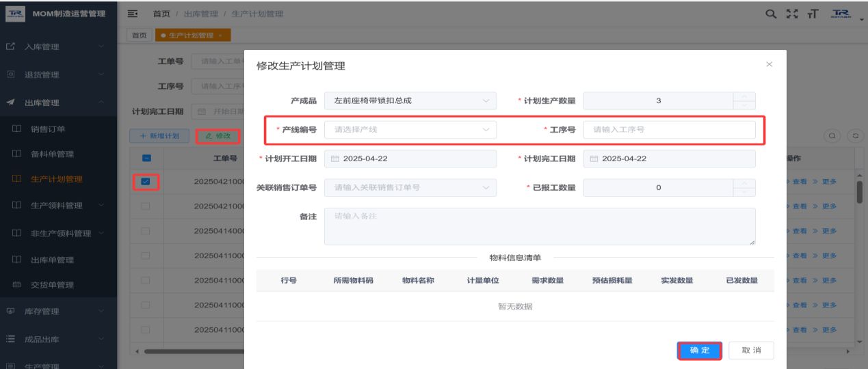This screenshot has width=868, height=369.
Task: Switch to the 生产计划管理 tab
Action: 192,36
